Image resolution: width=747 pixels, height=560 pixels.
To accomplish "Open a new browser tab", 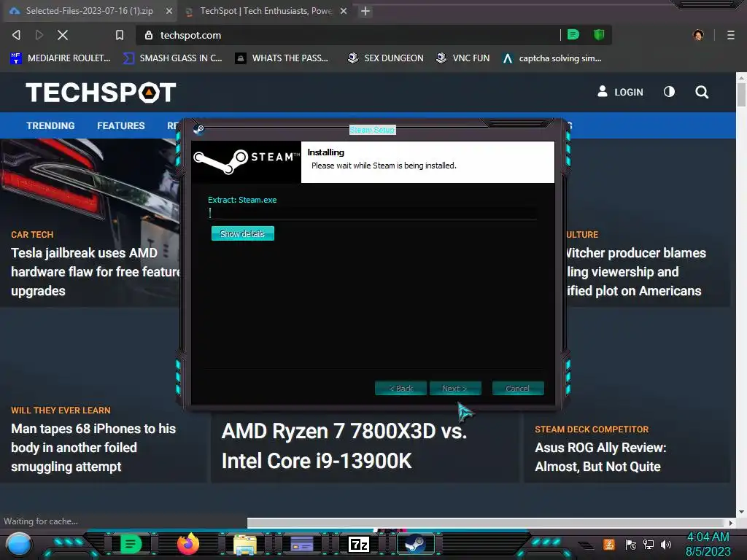I will coord(365,11).
